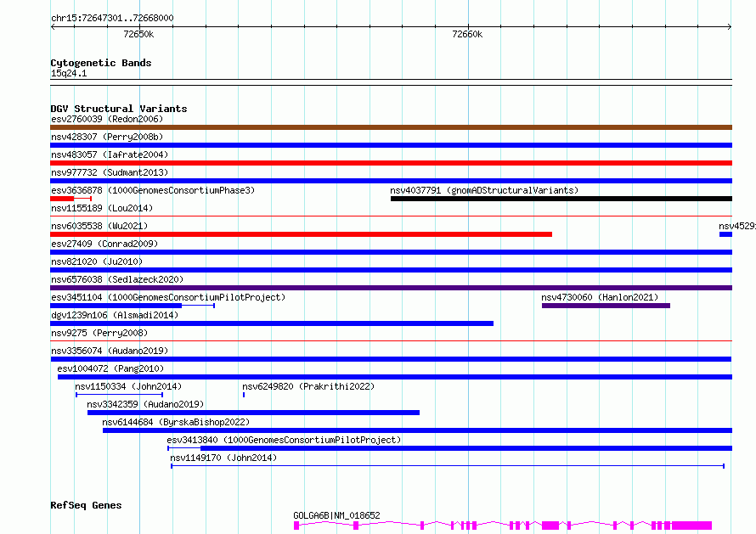Click the nsv9275 (Perry2008) label
Screen dimensions: 756x534
pos(99,333)
